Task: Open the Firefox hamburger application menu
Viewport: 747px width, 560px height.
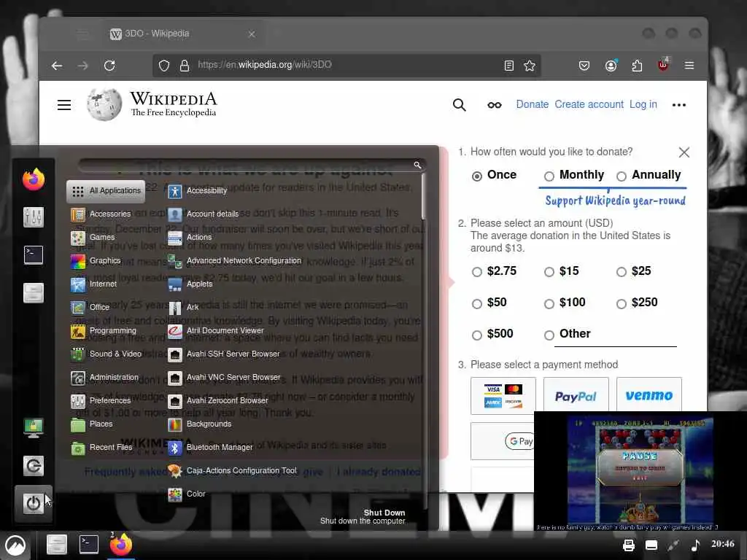Action: click(689, 65)
